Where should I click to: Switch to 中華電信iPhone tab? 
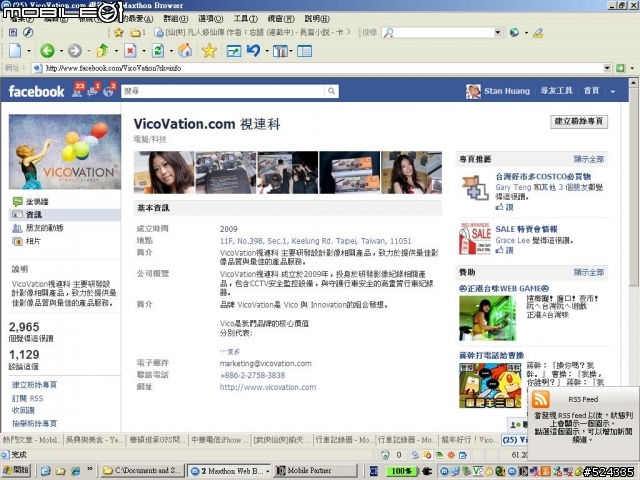click(x=218, y=440)
